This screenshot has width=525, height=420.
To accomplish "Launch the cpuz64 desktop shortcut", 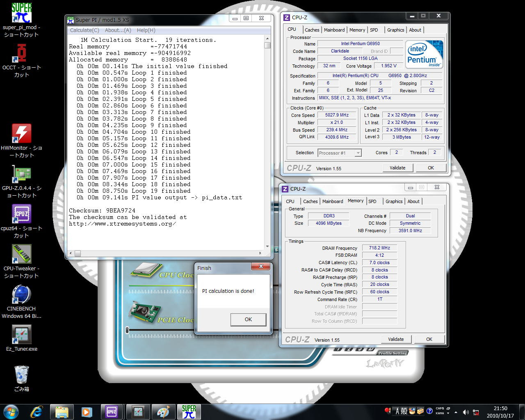I will (x=21, y=221).
